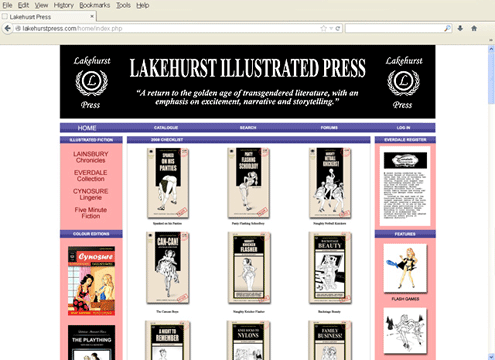Go to the browser Home icon
This screenshot has width=495, height=360.
[x=474, y=28]
